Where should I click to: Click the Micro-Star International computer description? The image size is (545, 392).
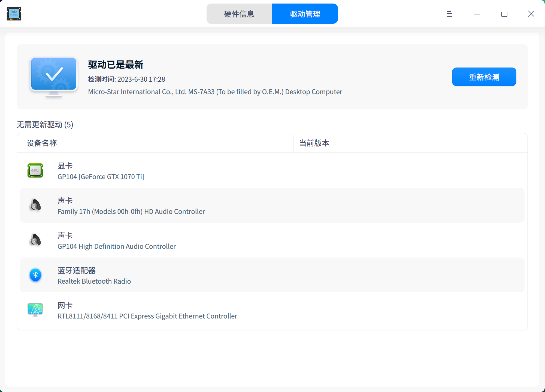[215, 92]
